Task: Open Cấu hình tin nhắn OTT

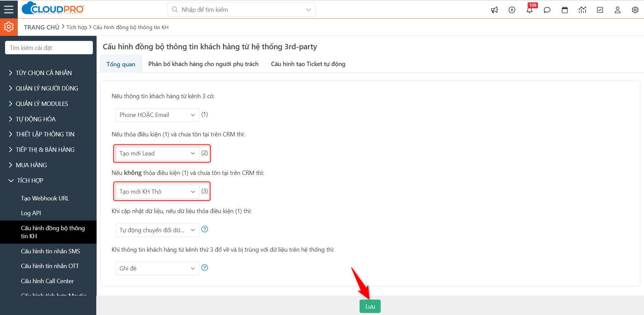Action: 50,266
